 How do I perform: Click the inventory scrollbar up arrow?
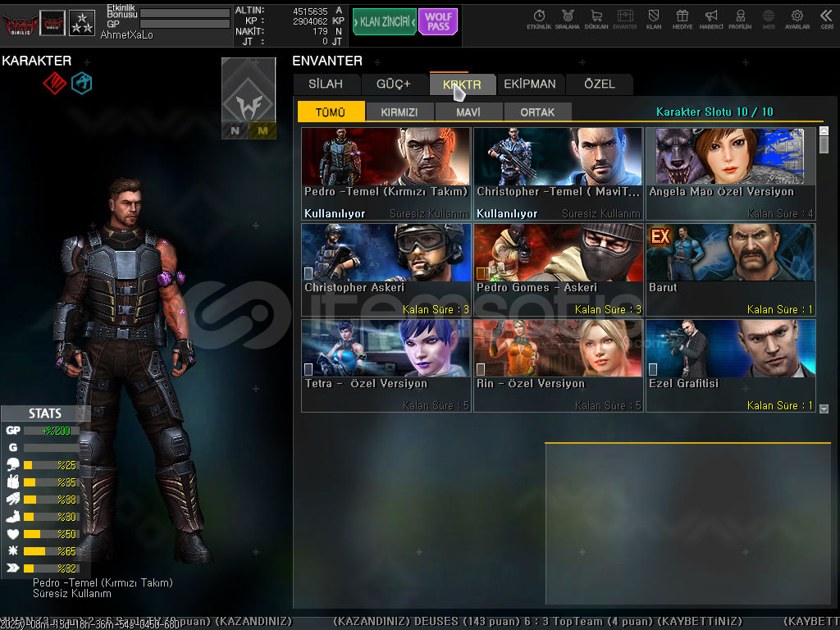pos(824,130)
